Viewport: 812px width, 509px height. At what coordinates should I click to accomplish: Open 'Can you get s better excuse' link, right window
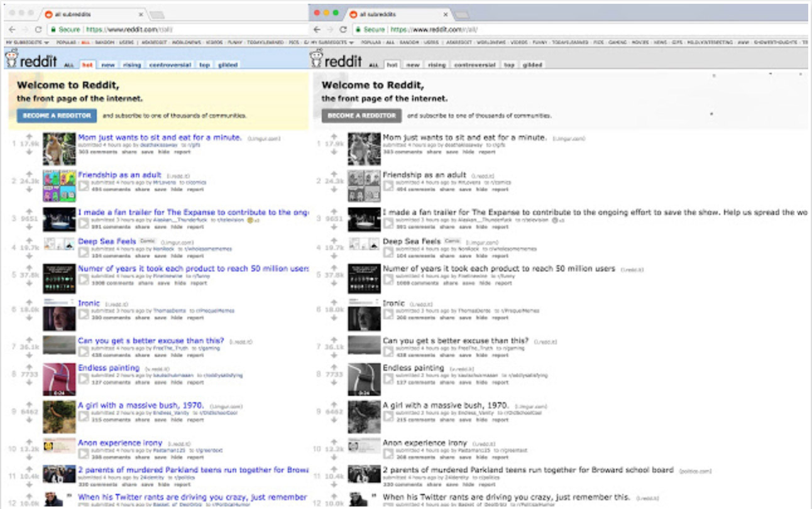pyautogui.click(x=456, y=341)
